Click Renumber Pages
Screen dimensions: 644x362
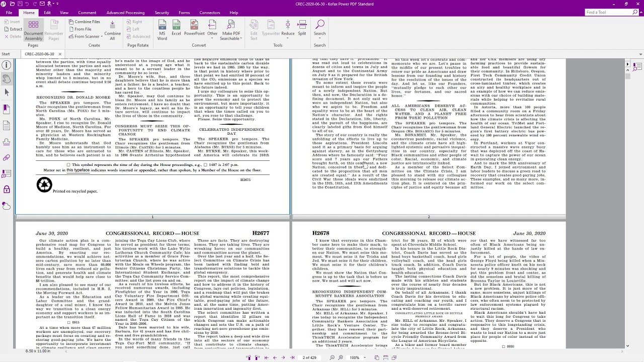tap(54, 30)
